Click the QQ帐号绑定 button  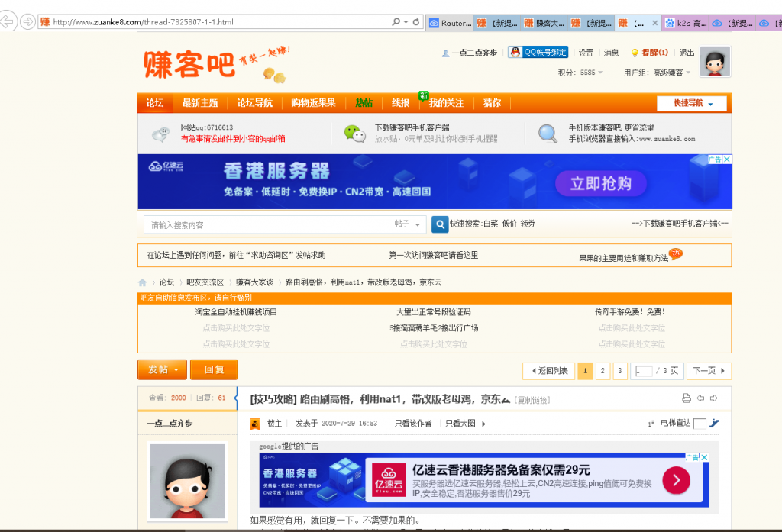(538, 53)
